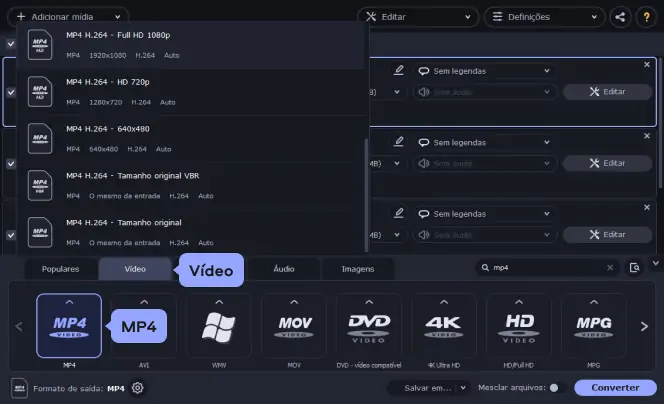The image size is (664, 404).
Task: Expand the MOV format presets chevron
Action: [x=294, y=302]
